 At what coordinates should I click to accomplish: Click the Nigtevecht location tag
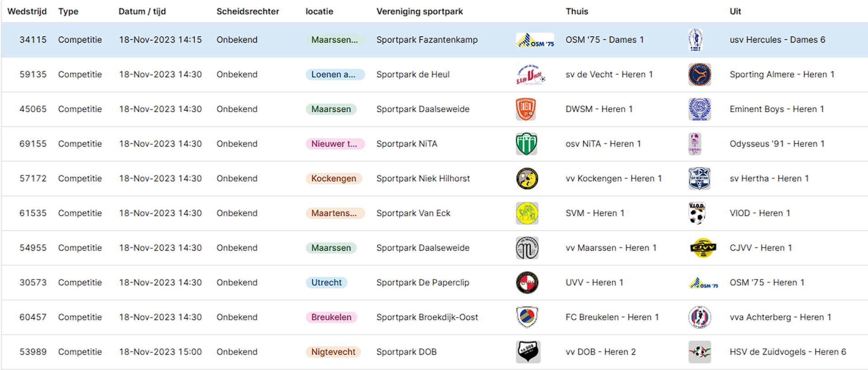click(333, 352)
